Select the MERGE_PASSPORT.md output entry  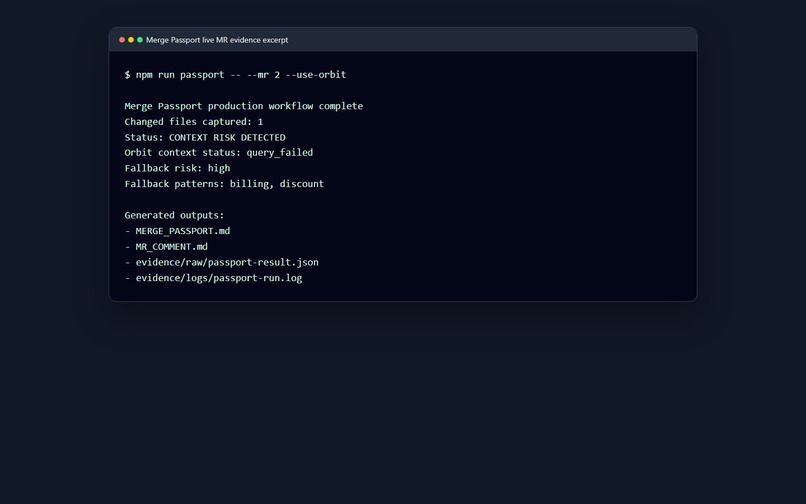177,231
